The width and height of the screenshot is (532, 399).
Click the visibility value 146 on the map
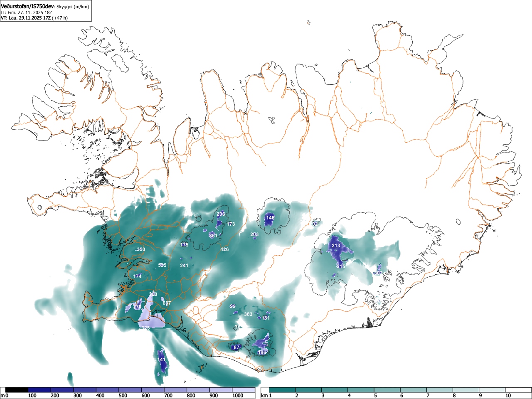[270, 218]
